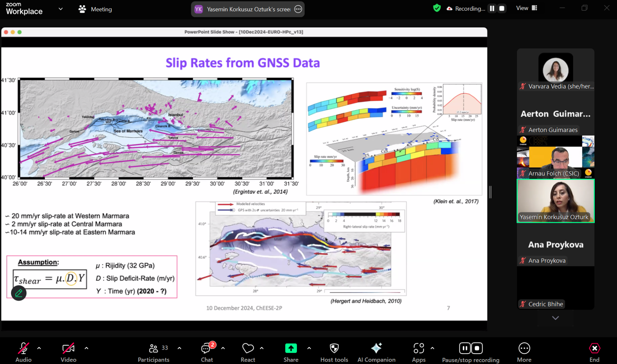The height and width of the screenshot is (364, 617).
Task: Unmute microphone with Audio button
Action: click(x=23, y=352)
